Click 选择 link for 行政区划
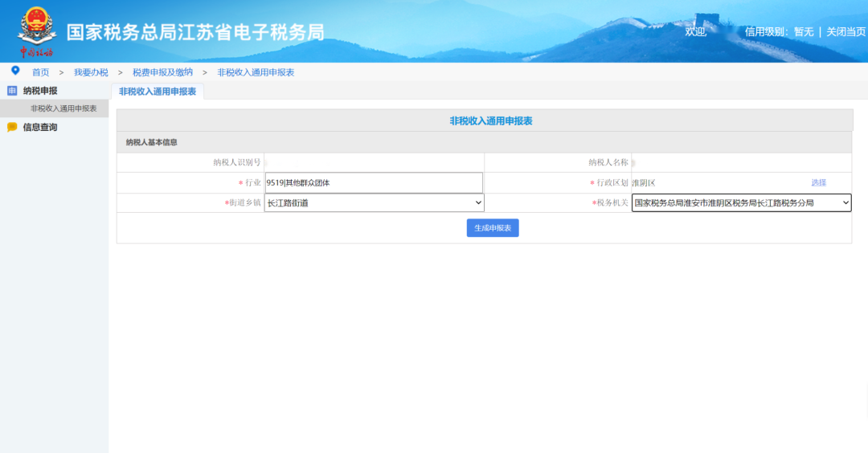This screenshot has height=453, width=868. [819, 182]
